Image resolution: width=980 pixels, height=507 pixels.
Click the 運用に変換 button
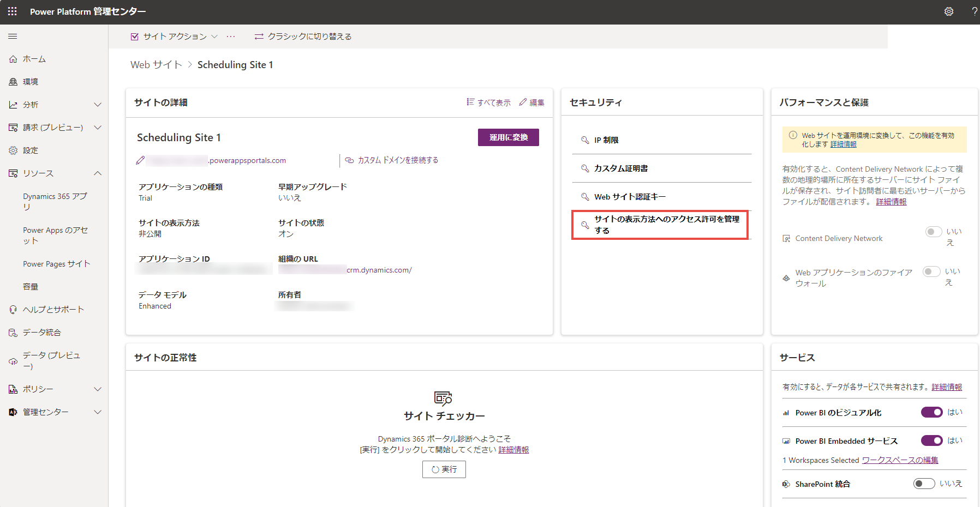pyautogui.click(x=509, y=137)
